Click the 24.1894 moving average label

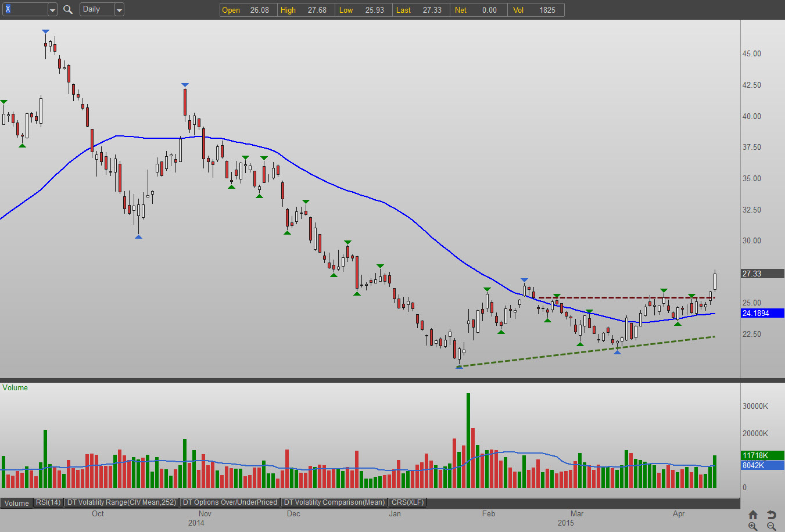click(762, 313)
